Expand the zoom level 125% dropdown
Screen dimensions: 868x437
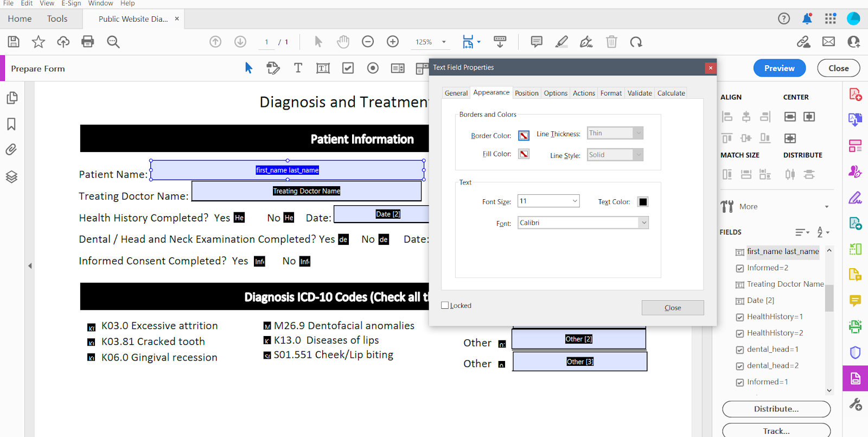tap(444, 42)
